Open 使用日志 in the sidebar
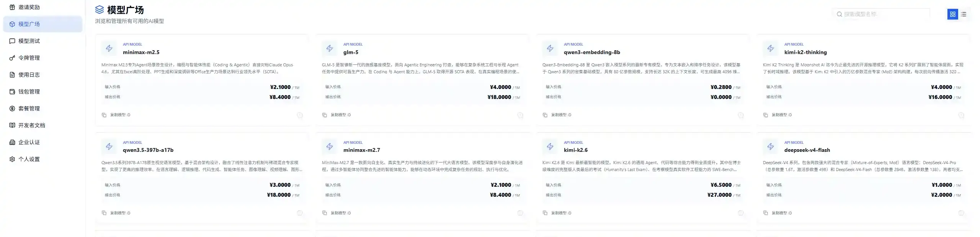Screen dimensions: 980x237 [x=42, y=75]
